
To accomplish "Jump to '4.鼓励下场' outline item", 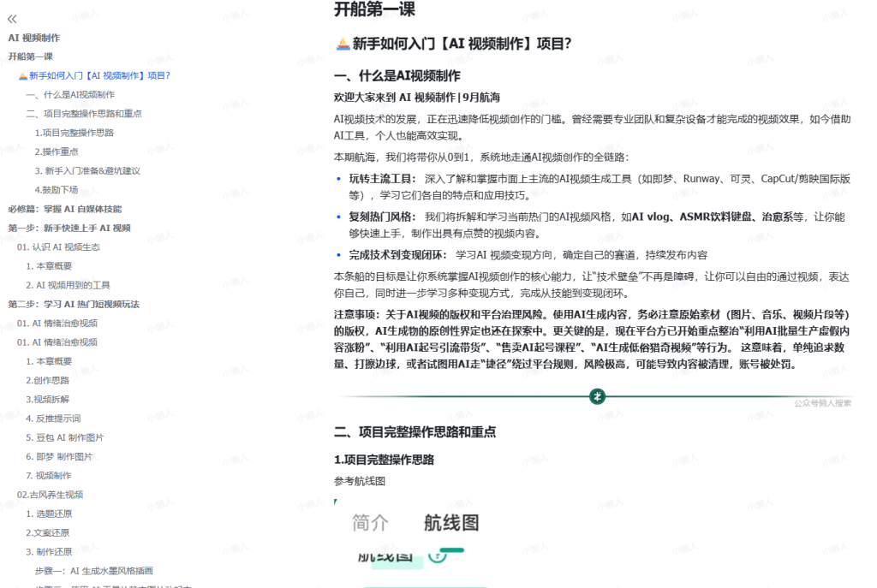I will (57, 189).
